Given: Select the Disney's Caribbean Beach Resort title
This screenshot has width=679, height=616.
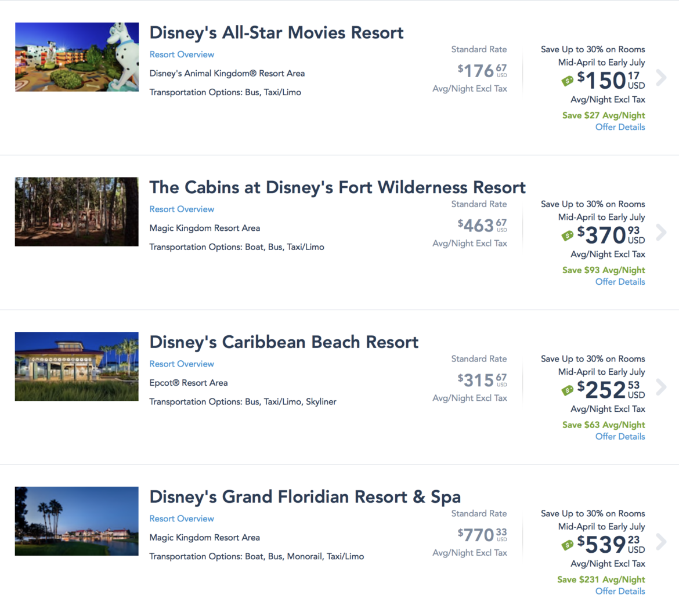Looking at the screenshot, I should tap(284, 342).
